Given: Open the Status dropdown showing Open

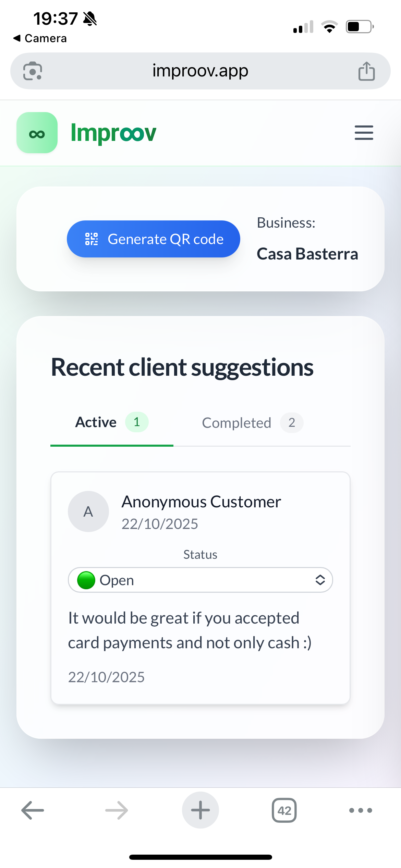Looking at the screenshot, I should pos(200,580).
